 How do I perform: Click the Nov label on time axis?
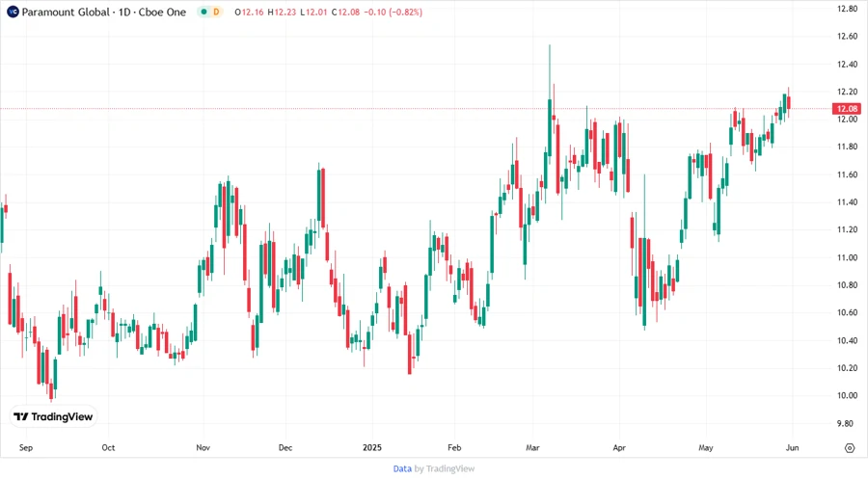pyautogui.click(x=203, y=447)
